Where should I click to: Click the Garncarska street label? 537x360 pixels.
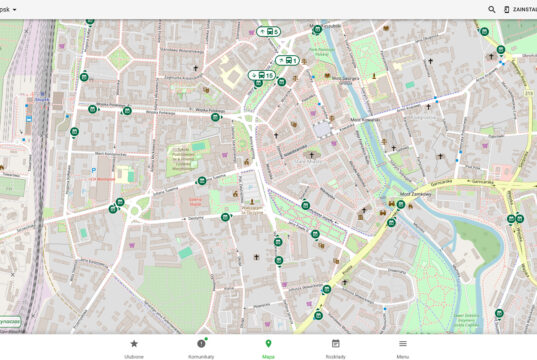pos(442,183)
